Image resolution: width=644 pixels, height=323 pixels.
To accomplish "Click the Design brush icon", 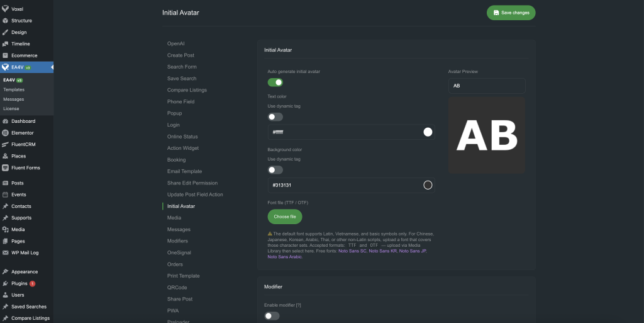I will point(5,32).
